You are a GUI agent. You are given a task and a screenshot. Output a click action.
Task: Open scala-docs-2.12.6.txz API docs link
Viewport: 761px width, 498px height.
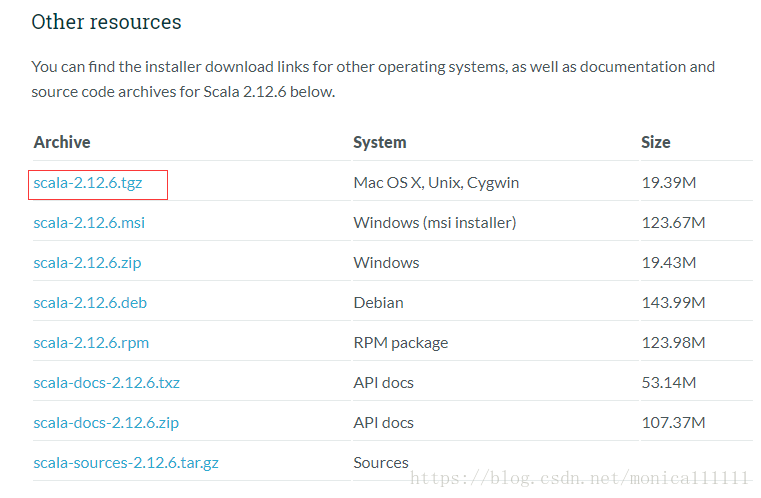[107, 383]
